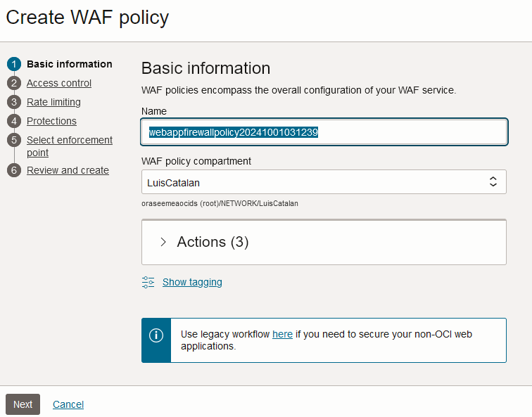Click the step 4 number icon
Screen dimensions: 532x417
tap(13, 121)
